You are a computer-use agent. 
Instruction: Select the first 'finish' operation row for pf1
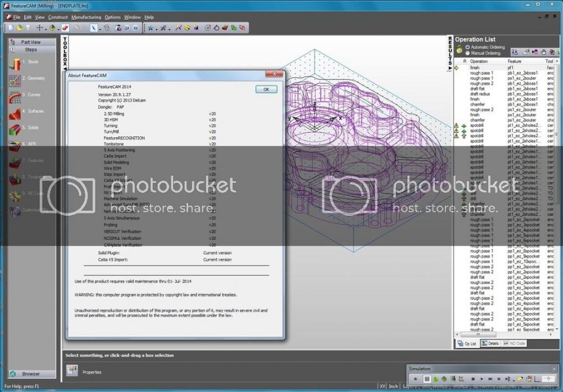click(504, 67)
